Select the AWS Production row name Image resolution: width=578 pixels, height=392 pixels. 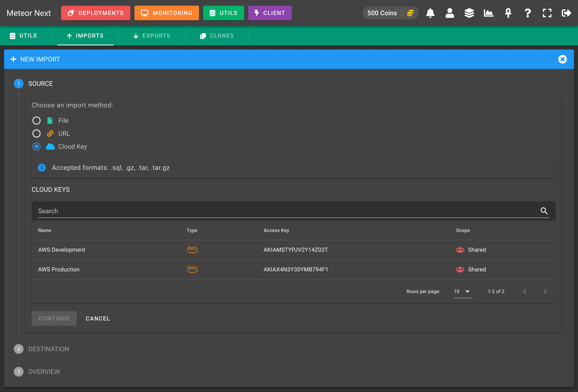pyautogui.click(x=59, y=269)
